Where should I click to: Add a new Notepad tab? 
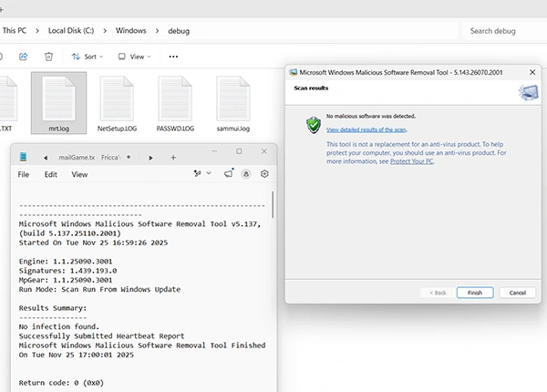click(x=173, y=158)
